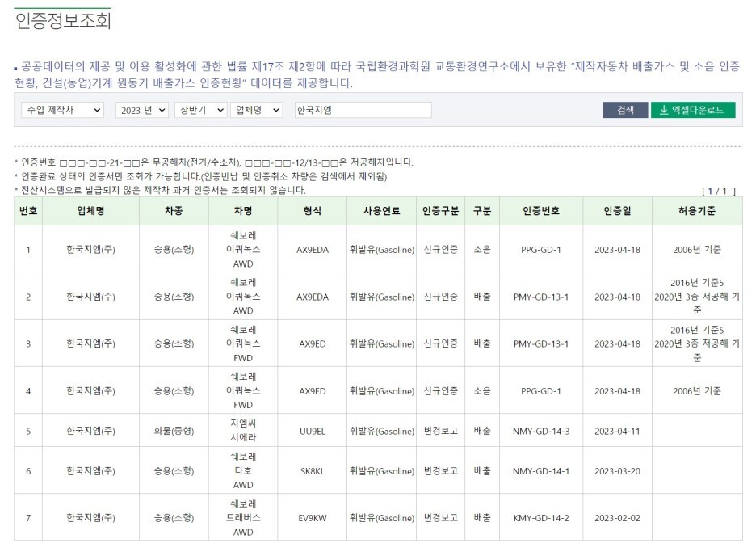
Task: Select certification number PMY-GD-13-1 in row 2
Action: (541, 297)
